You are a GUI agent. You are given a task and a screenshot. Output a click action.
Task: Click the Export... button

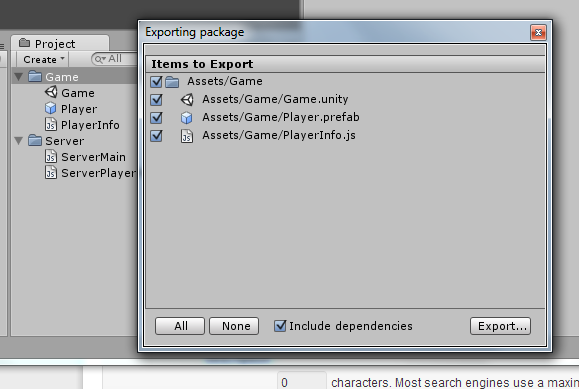click(500, 326)
